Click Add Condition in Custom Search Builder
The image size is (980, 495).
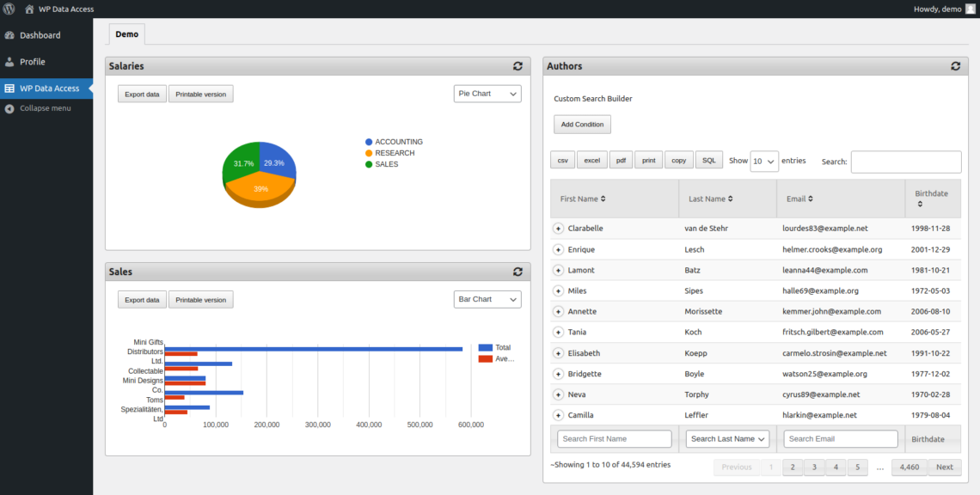(582, 124)
